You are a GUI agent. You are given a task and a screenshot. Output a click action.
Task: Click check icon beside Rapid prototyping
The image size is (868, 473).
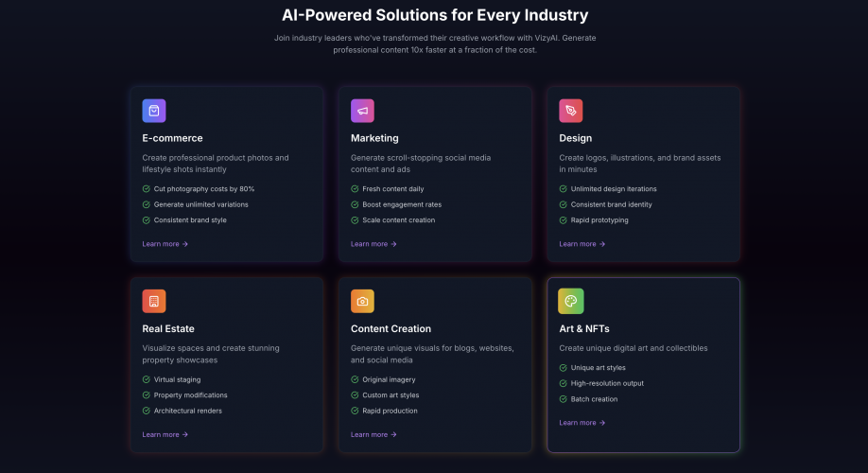point(563,219)
